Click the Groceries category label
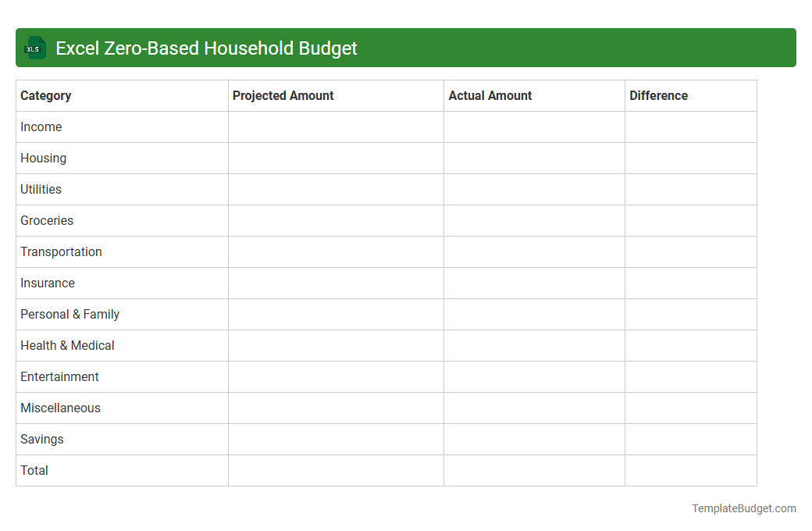812x531 pixels. point(47,220)
